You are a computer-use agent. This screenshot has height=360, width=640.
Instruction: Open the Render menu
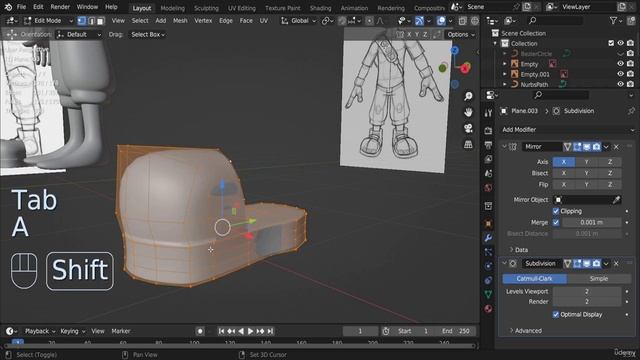60,7
